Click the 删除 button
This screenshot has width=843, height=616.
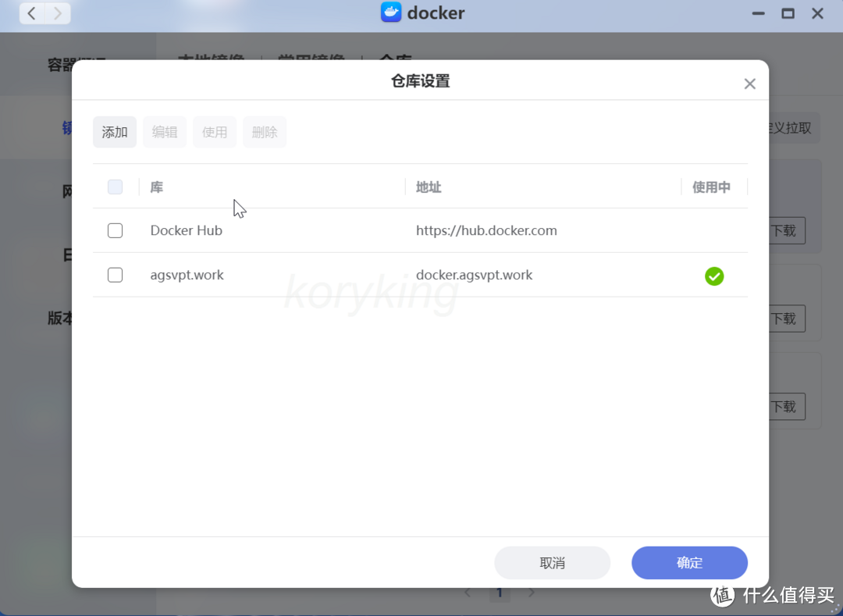(265, 132)
